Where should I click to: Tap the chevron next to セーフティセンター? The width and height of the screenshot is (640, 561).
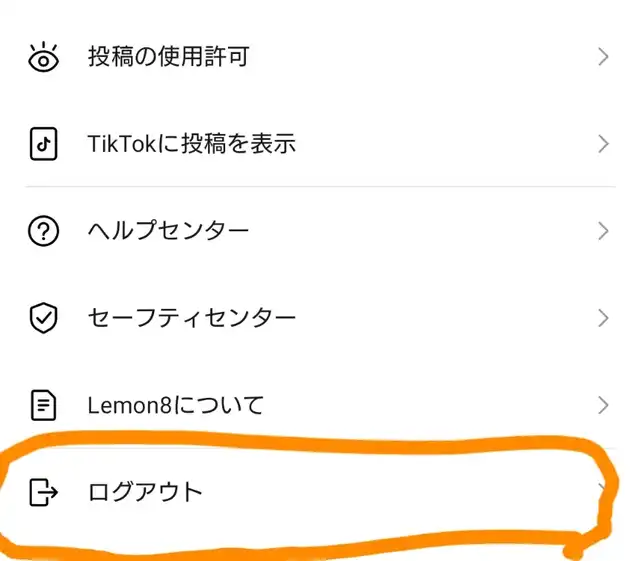click(x=603, y=318)
